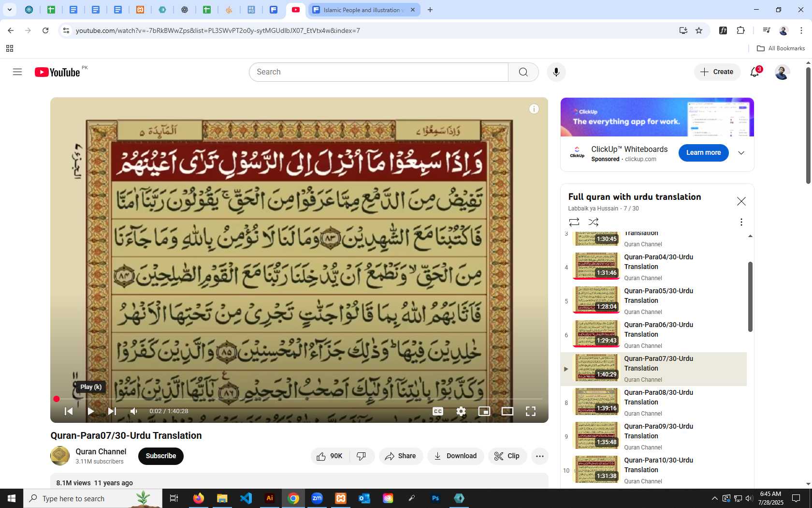This screenshot has height=508, width=812.
Task: Select Quran-Para09/30-Urdu Translation in playlist
Action: [653, 436]
